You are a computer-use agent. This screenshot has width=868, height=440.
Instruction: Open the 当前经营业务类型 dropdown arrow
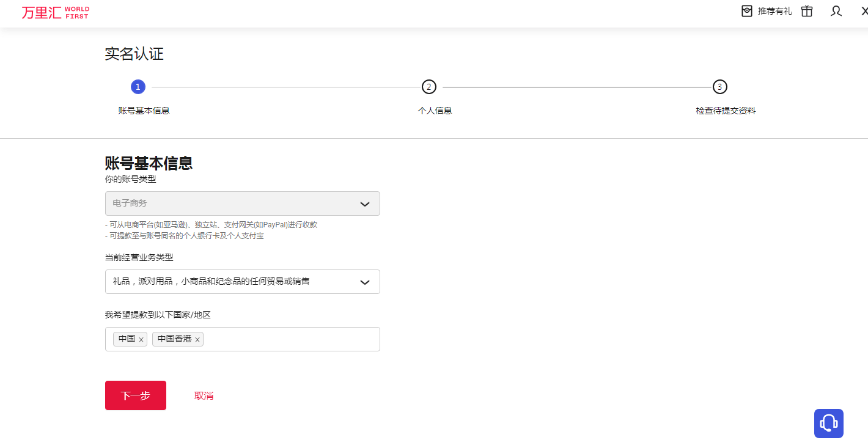click(x=365, y=282)
